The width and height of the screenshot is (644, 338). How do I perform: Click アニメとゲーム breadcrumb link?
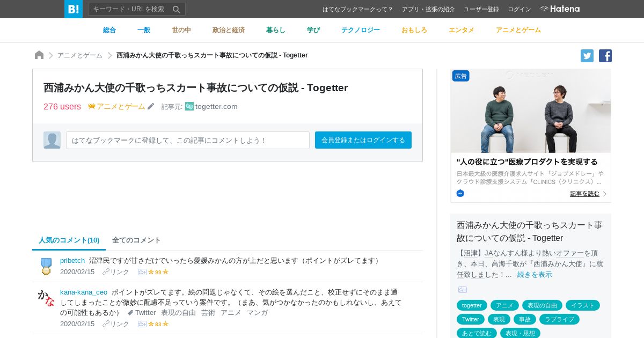pyautogui.click(x=80, y=55)
